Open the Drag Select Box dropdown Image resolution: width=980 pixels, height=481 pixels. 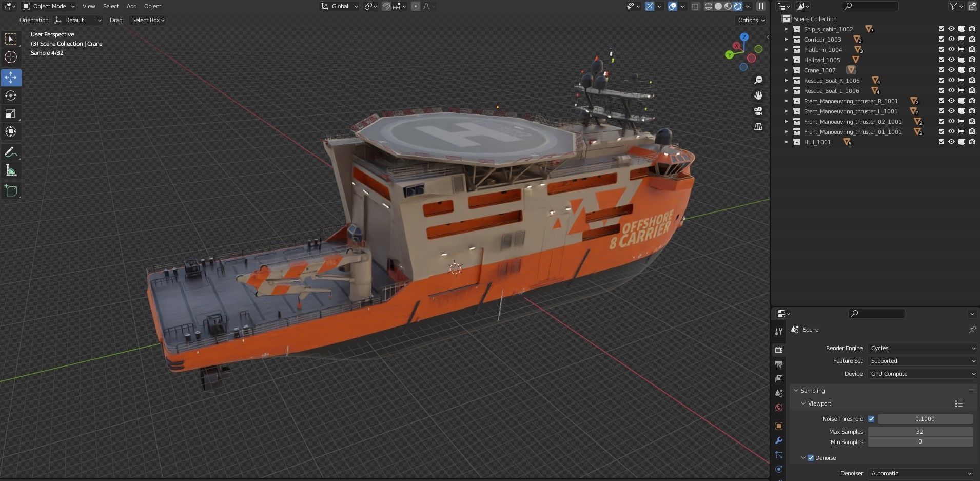click(x=148, y=20)
